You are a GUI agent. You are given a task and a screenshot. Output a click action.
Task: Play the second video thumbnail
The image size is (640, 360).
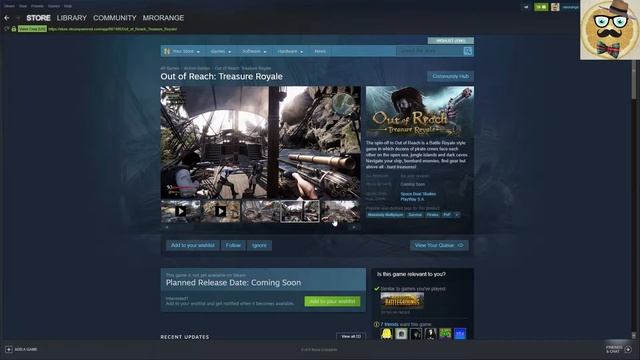220,211
